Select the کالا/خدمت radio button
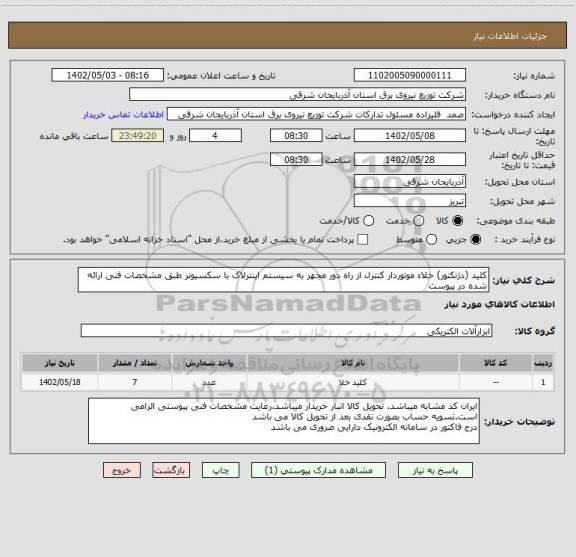The image size is (576, 557). [368, 221]
